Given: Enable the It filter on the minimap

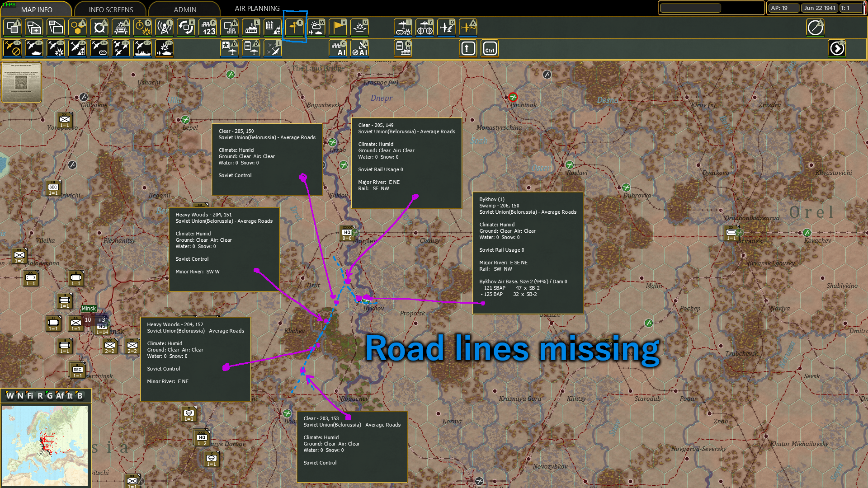Looking at the screenshot, I should 69,396.
